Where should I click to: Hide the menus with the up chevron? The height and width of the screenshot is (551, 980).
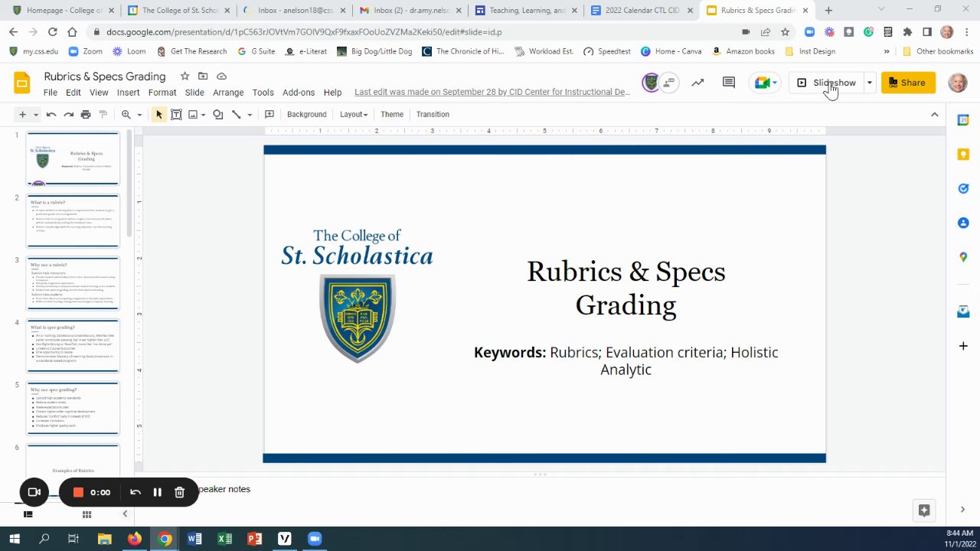(934, 114)
